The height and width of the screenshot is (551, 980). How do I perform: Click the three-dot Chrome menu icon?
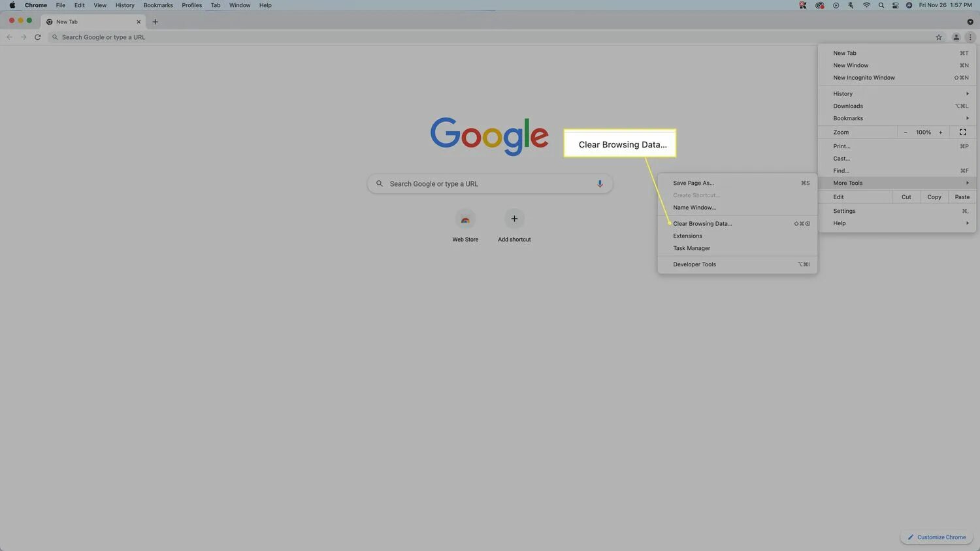970,37
